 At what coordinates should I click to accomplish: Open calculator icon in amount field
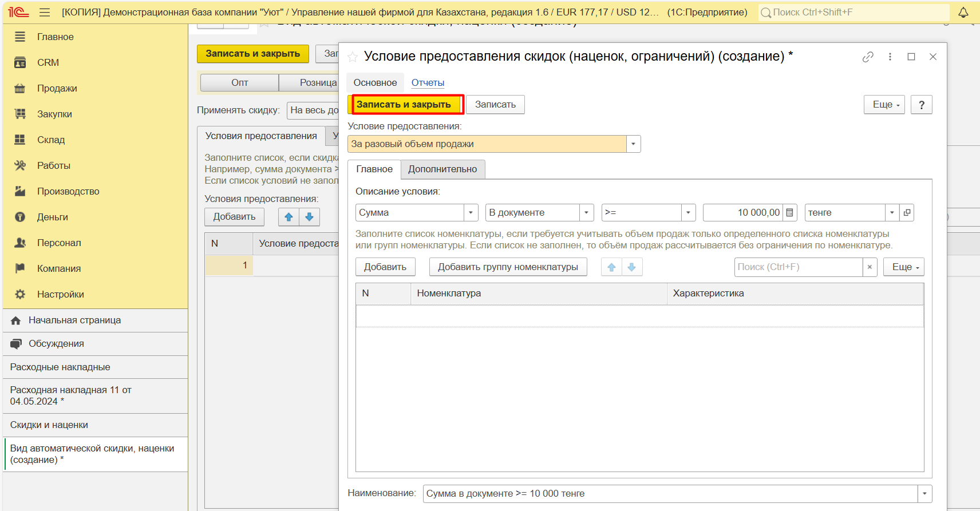[789, 212]
